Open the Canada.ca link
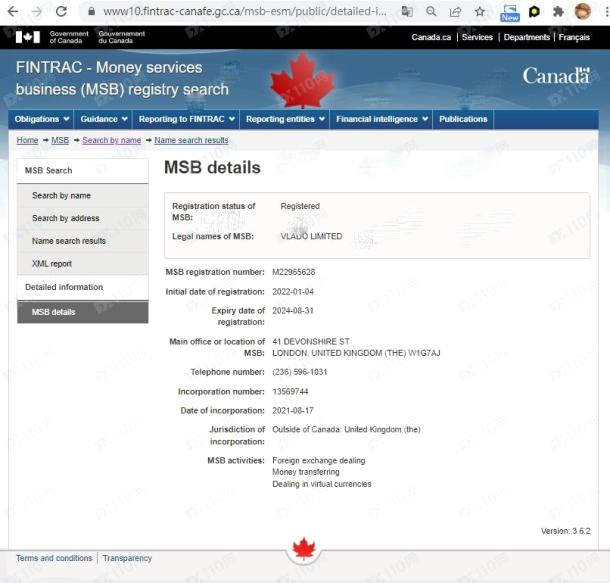Screen dimensions: 610x583 tap(431, 37)
